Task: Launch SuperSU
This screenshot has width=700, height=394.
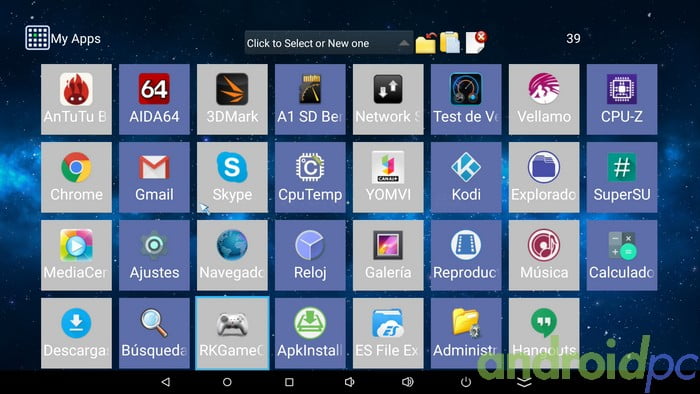Action: 622,177
